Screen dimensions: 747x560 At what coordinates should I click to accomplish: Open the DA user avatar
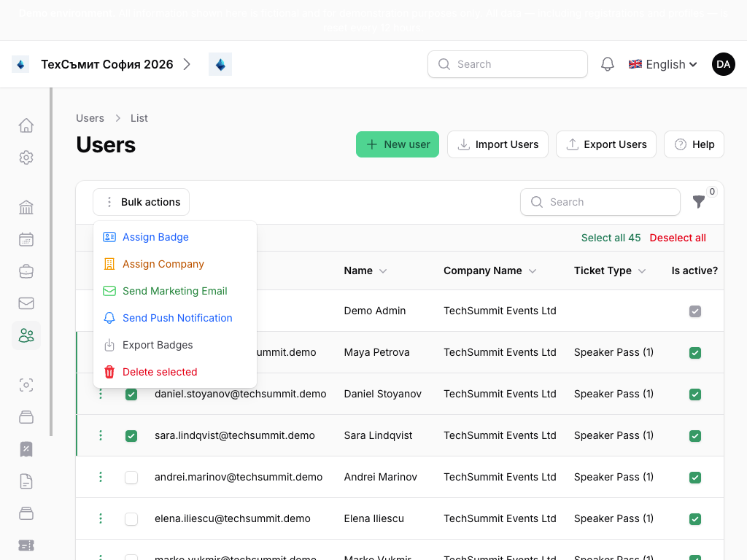(x=723, y=64)
